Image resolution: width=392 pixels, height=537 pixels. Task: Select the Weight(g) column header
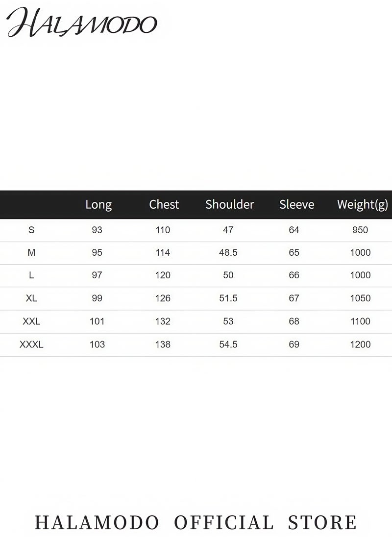(363, 204)
